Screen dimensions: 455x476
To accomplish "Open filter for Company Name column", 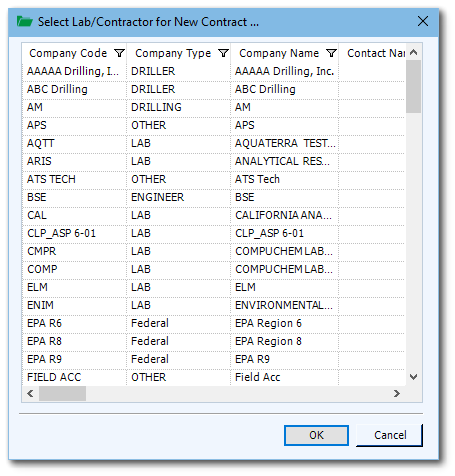I will point(331,53).
